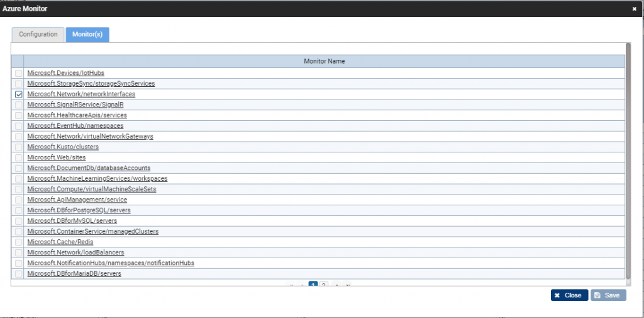Click Microsoft.Compute/virtualMachineScaleSets link
Viewport: 644px width, 318px height.
(x=92, y=190)
